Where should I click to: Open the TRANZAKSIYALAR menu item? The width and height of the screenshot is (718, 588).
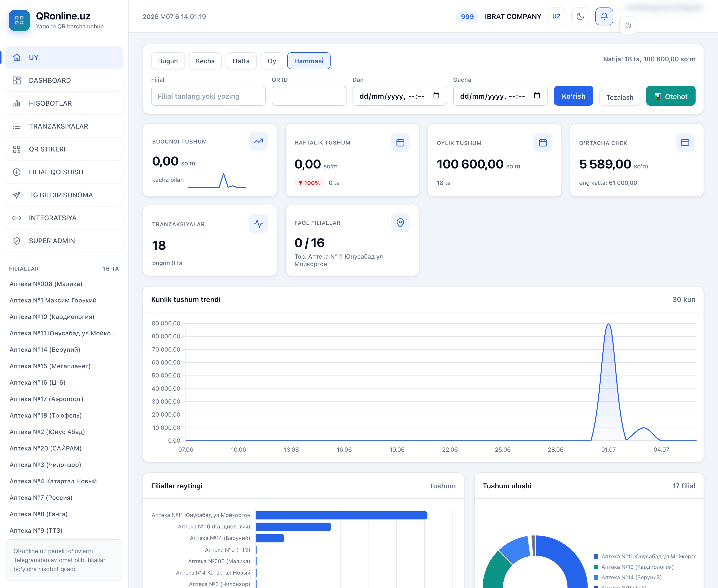coord(64,126)
